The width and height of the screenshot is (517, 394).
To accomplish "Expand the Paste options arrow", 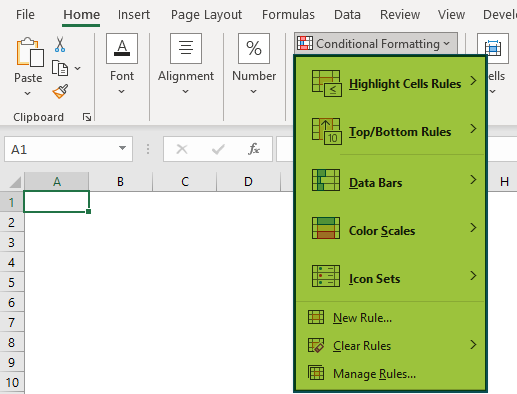I will tap(28, 93).
